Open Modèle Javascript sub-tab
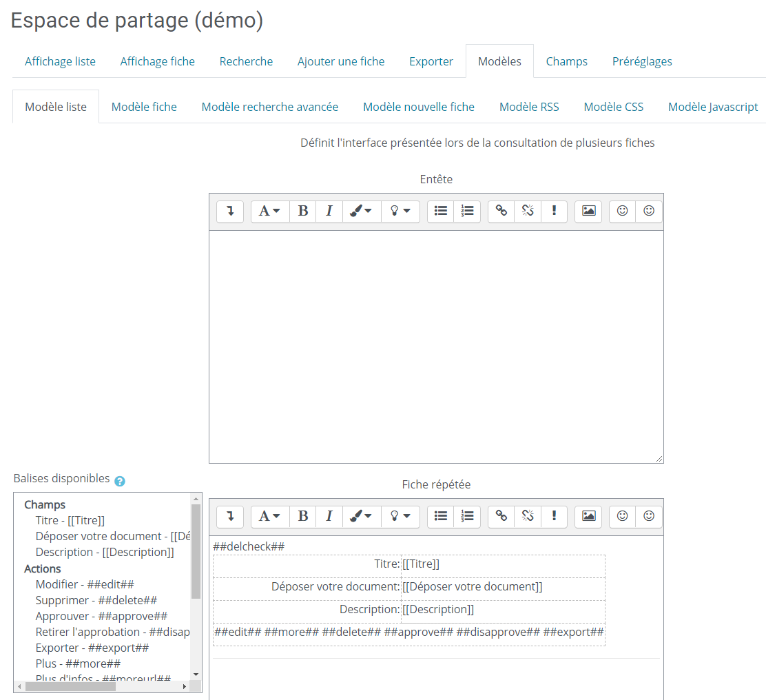 click(713, 107)
